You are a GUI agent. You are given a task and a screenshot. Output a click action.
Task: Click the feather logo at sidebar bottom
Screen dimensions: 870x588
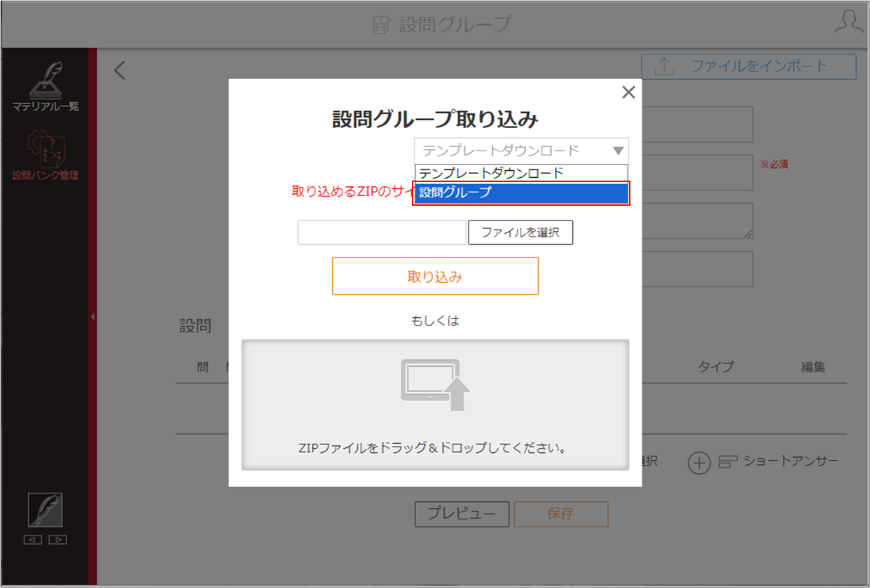(x=46, y=510)
